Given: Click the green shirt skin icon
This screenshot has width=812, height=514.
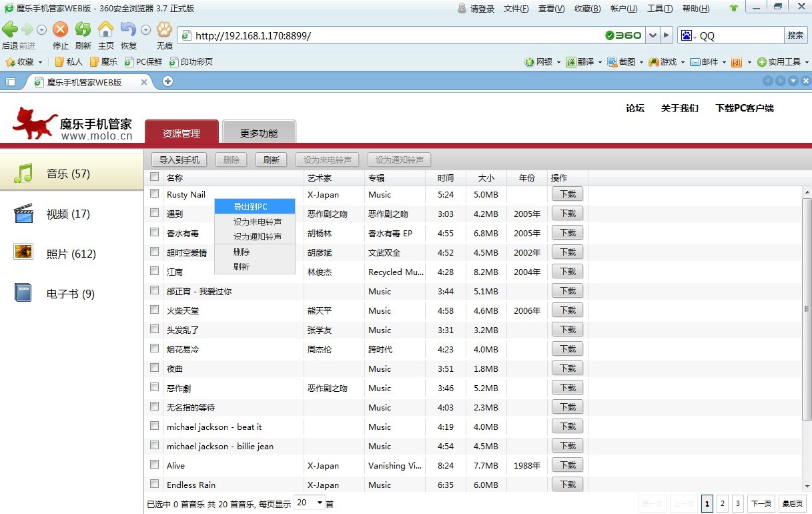Looking at the screenshot, I should coord(734,8).
